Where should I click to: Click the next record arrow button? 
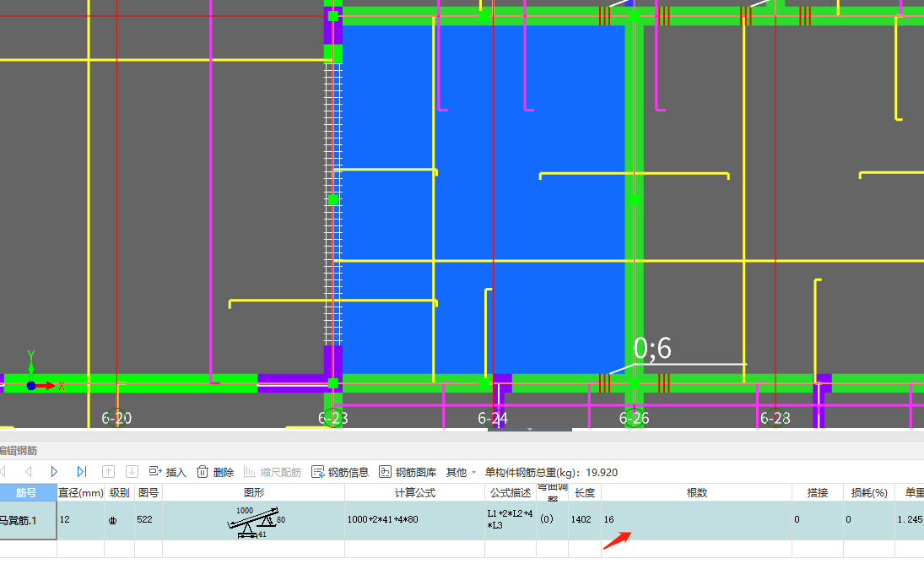pos(55,472)
